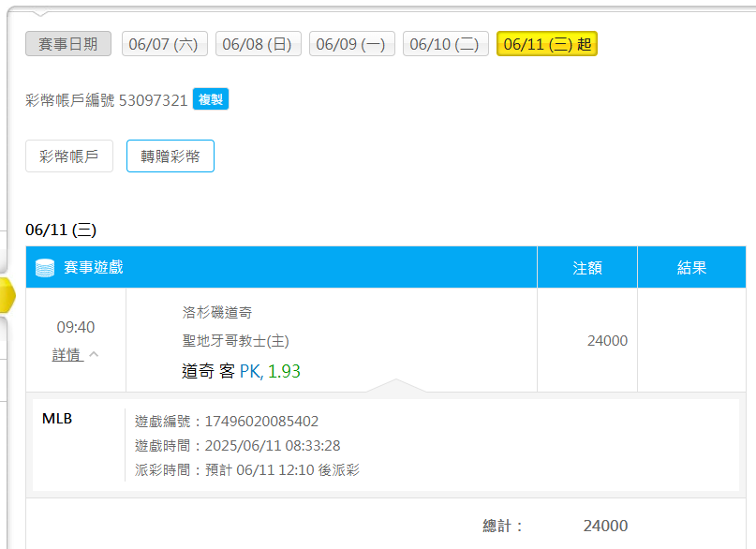Click the account number 彩幣帳戶編號 53097321
Viewport: 756px width, 549px height.
[x=106, y=99]
